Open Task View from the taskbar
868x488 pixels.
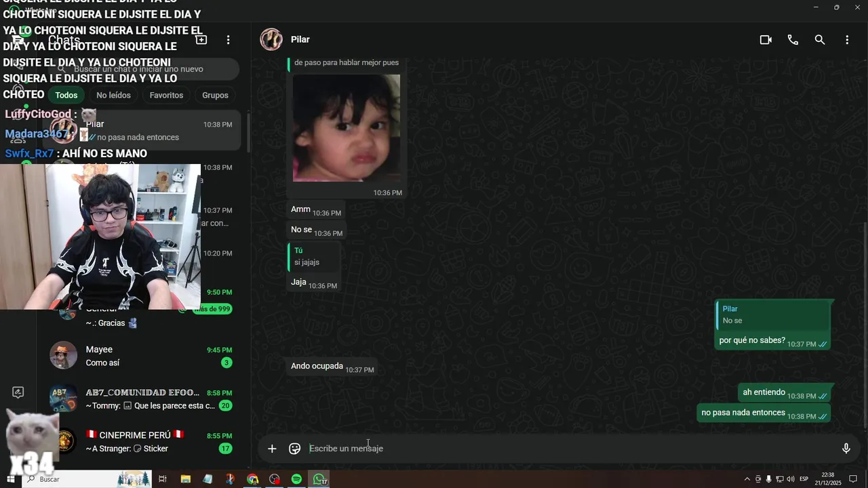click(x=163, y=479)
